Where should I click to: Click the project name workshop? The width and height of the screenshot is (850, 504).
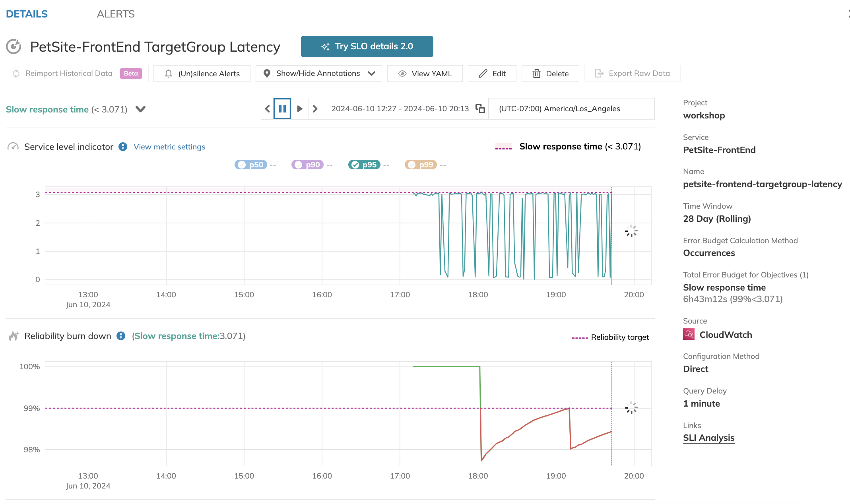tap(704, 116)
